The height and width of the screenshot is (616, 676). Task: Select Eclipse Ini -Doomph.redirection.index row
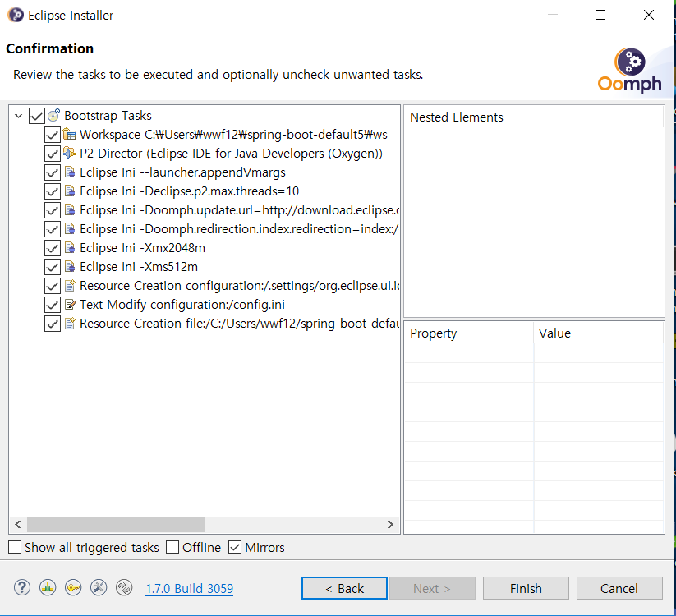(239, 229)
